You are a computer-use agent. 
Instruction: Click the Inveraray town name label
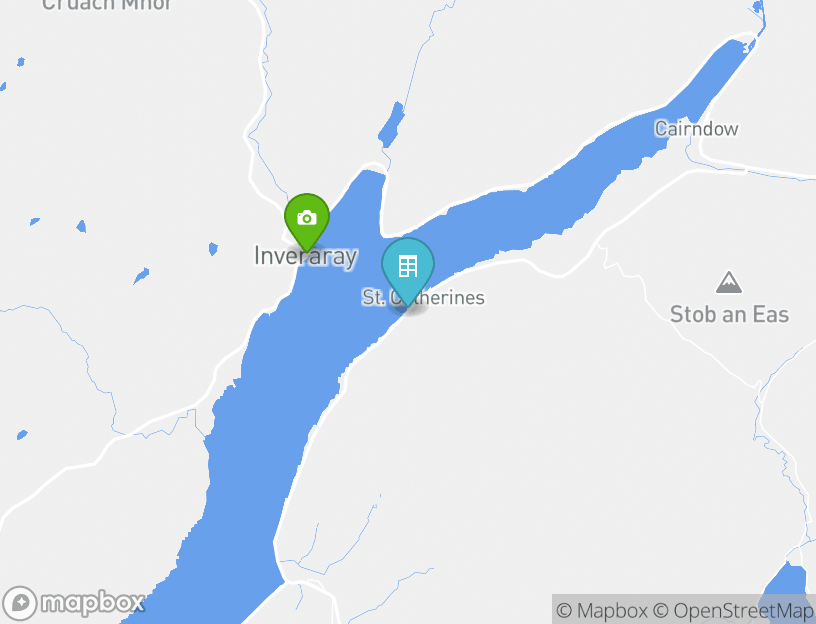[305, 256]
